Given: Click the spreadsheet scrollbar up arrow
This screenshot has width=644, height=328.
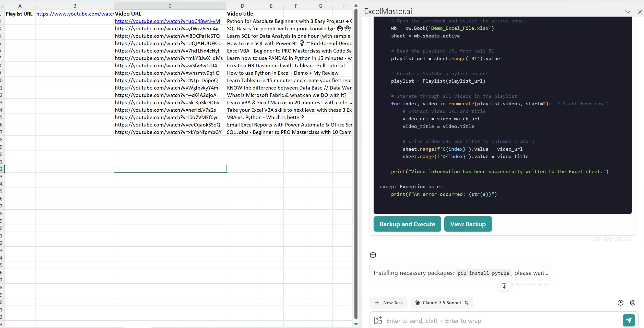Looking at the screenshot, I should tap(356, 5).
